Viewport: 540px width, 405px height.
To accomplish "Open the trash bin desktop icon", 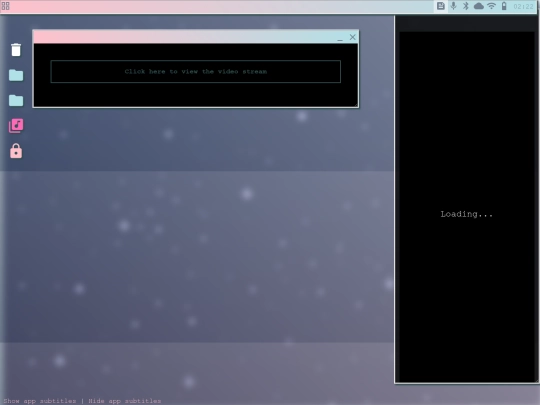I will point(16,50).
